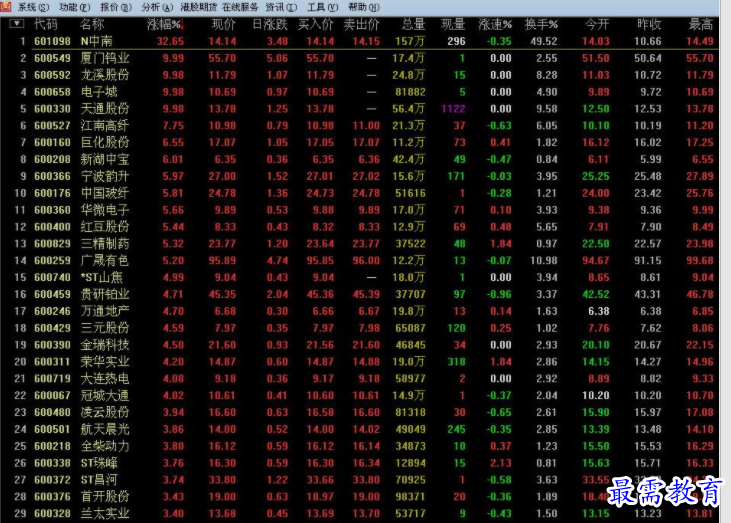Select the 兰太实业 stock name
This screenshot has width=731, height=523.
coord(105,513)
